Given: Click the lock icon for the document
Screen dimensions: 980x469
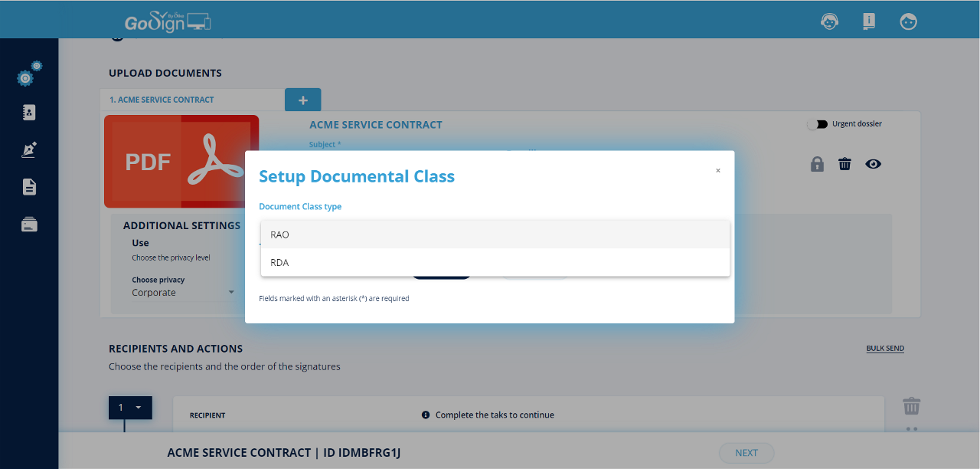Looking at the screenshot, I should tap(817, 164).
